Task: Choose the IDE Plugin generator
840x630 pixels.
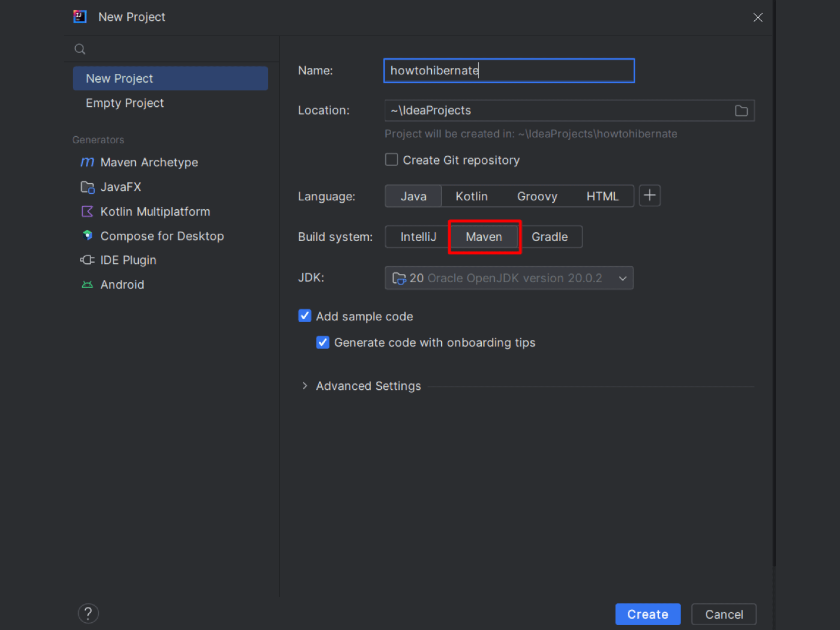Action: (x=118, y=260)
